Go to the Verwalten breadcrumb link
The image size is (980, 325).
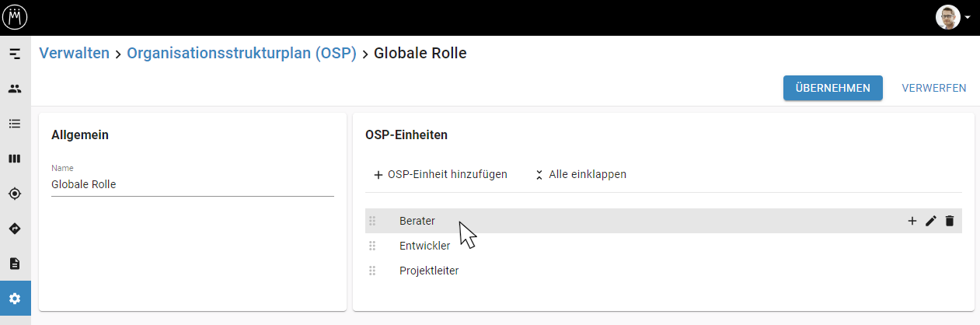(x=75, y=54)
